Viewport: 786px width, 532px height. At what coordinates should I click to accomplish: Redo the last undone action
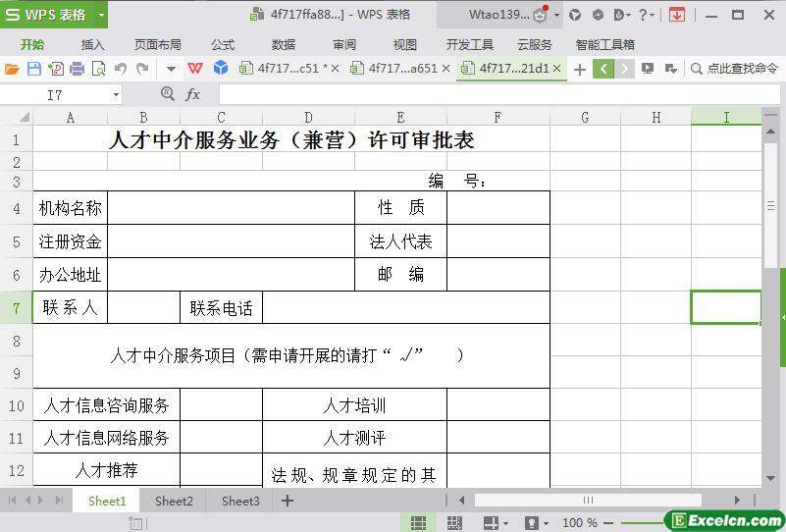pyautogui.click(x=142, y=69)
